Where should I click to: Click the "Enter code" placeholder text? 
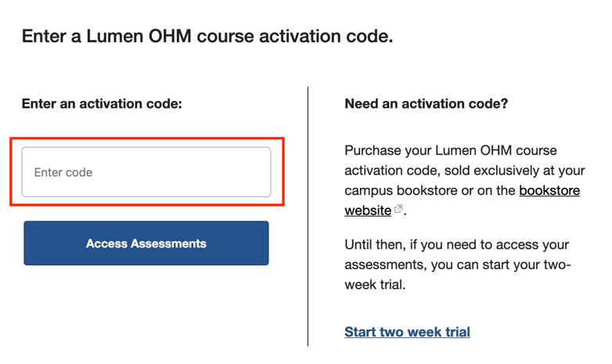pyautogui.click(x=63, y=172)
